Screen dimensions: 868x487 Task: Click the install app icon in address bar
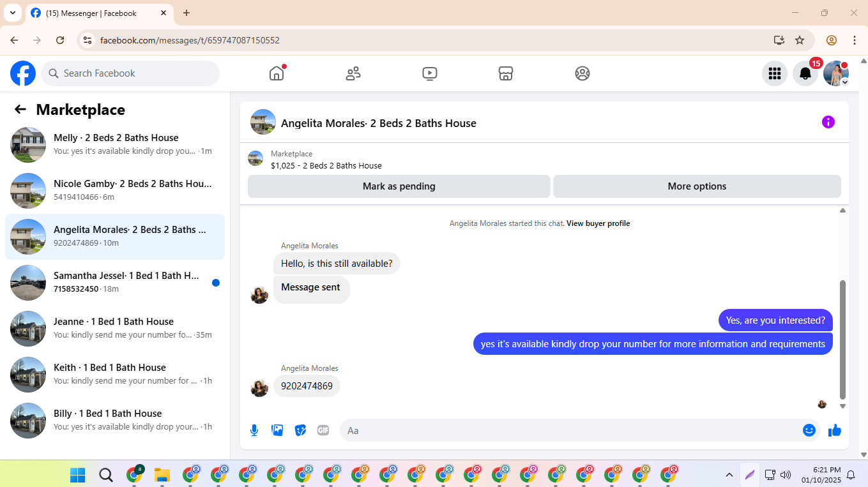click(x=779, y=40)
